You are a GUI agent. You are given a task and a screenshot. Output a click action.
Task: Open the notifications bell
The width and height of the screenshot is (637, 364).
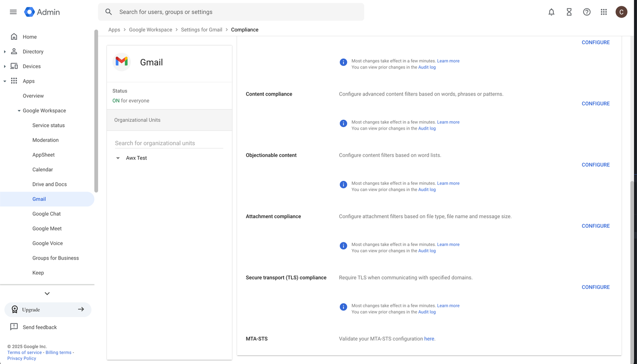(x=551, y=12)
